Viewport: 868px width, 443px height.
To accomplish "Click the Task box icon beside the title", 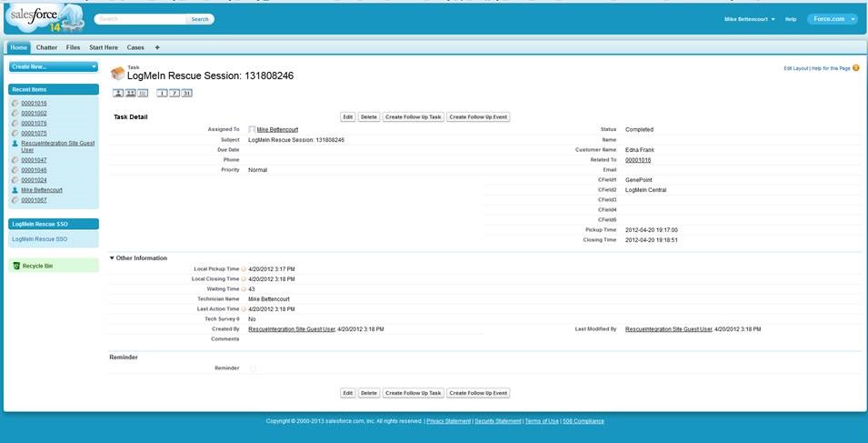I will click(x=117, y=74).
